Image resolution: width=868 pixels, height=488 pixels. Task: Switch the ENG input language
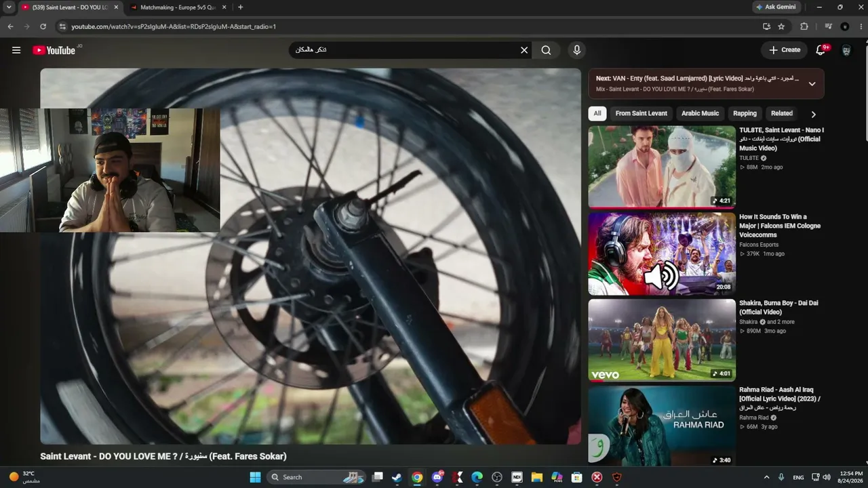(x=798, y=477)
